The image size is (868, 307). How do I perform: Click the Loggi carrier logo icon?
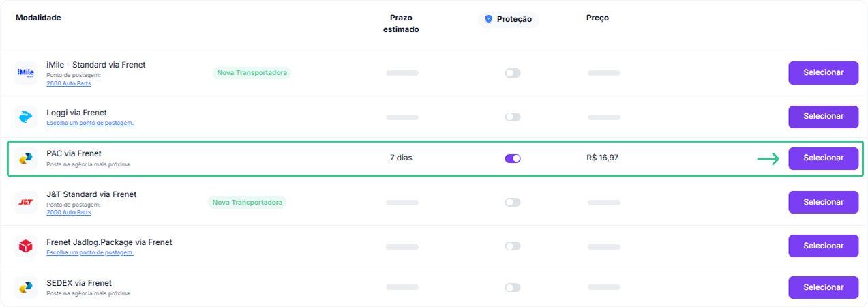(x=26, y=117)
